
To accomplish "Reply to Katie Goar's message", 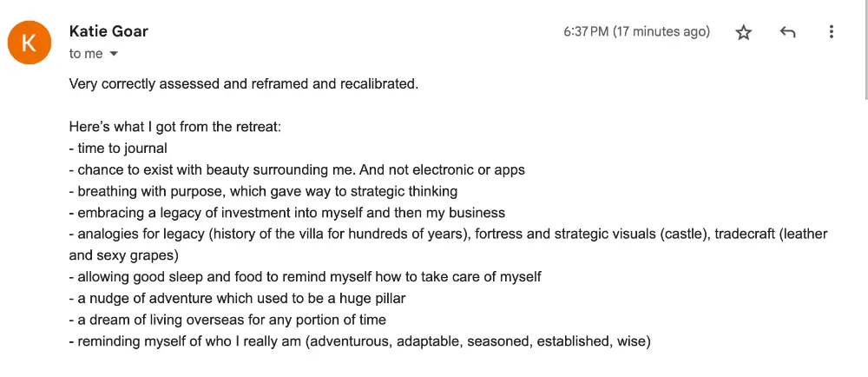I will (x=787, y=32).
